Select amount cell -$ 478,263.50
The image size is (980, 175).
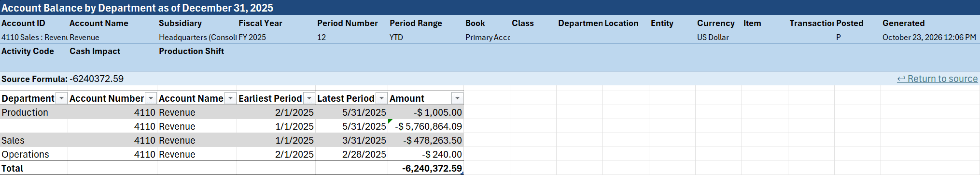[x=426, y=140]
